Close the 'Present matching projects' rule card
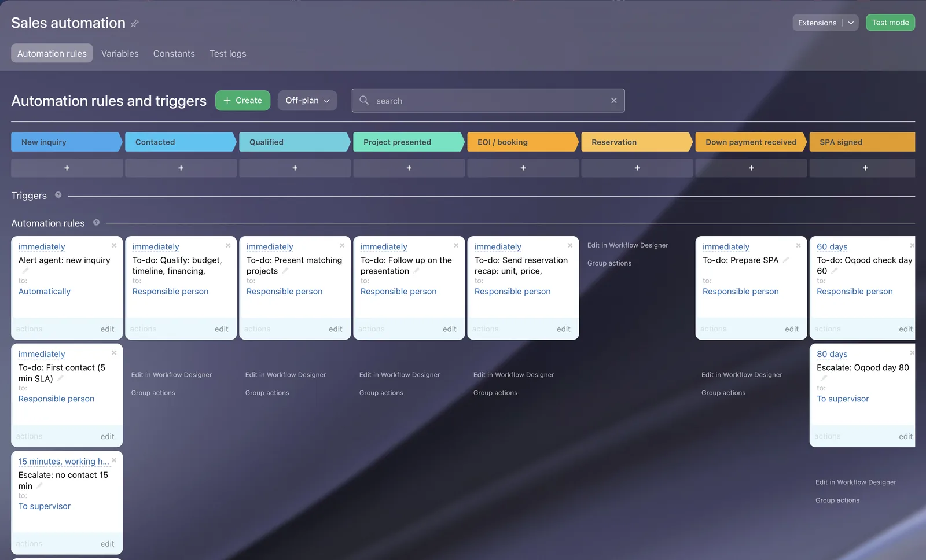926x560 pixels. click(x=342, y=245)
